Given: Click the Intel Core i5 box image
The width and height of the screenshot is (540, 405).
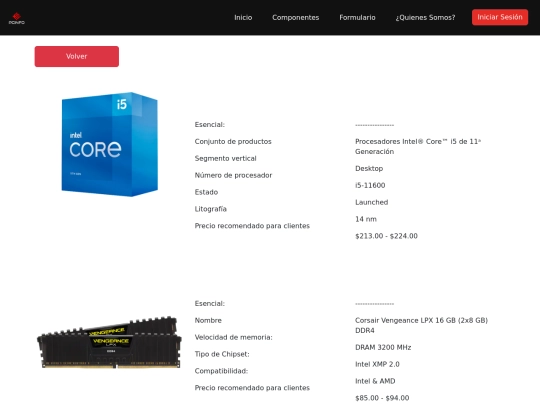Looking at the screenshot, I should [x=110, y=144].
